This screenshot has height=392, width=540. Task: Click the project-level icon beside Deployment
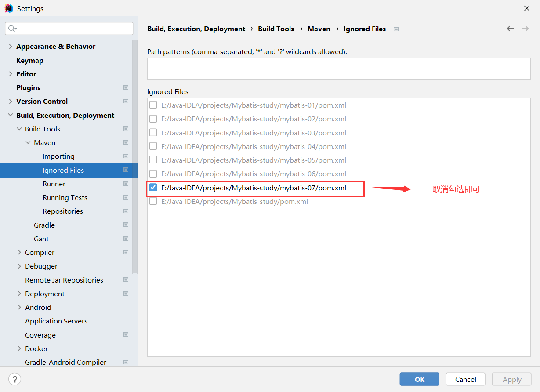[x=126, y=294]
